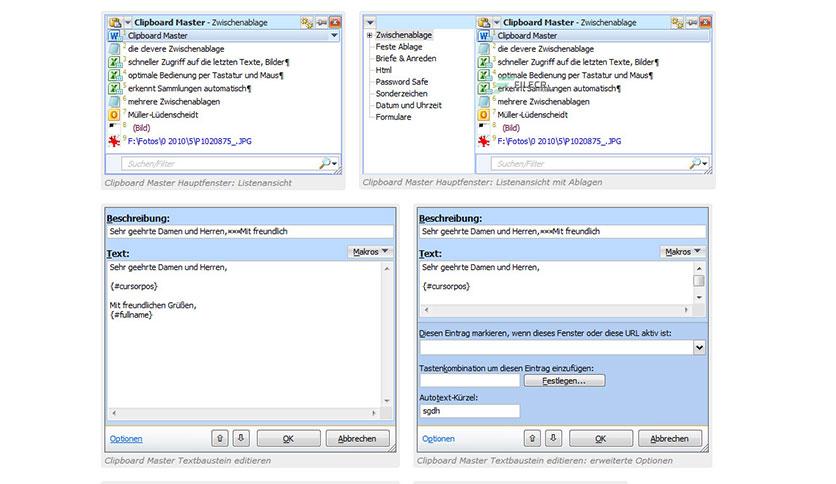Click Excel icon of 'optimale Bedienung' row in 'mit Ablagen' window
836x484 pixels.
(x=484, y=75)
